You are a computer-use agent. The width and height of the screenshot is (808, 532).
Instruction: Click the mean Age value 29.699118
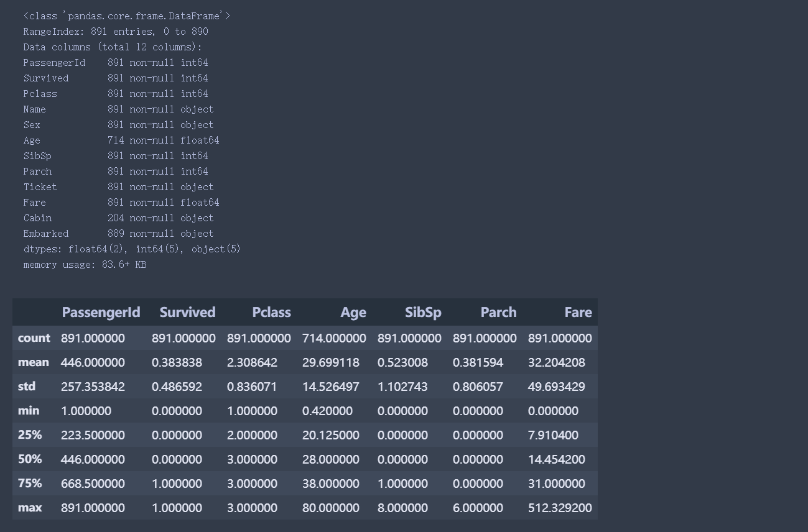click(330, 362)
